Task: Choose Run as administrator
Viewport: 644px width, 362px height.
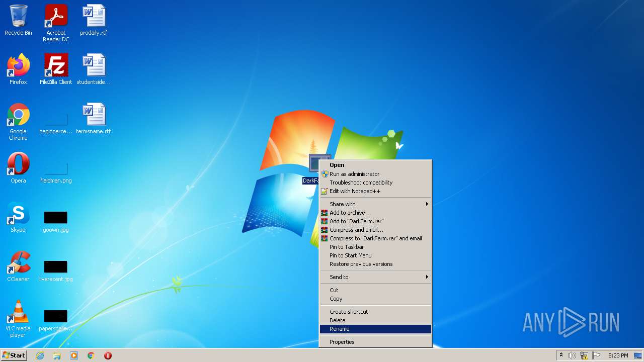Action: coord(376,174)
